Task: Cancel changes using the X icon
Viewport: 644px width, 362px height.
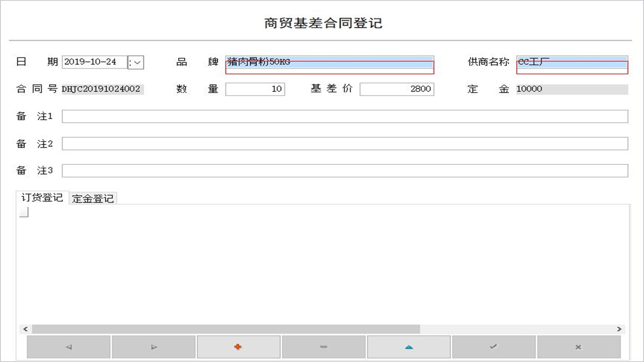Action: [579, 346]
